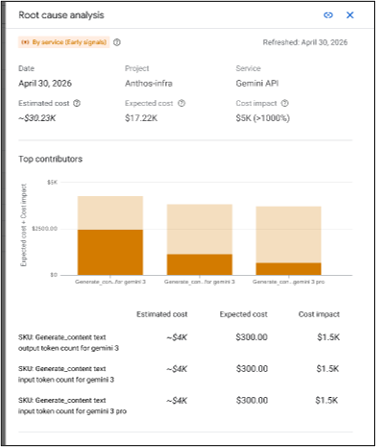Click the $5K label on the chart axis

coord(52,182)
